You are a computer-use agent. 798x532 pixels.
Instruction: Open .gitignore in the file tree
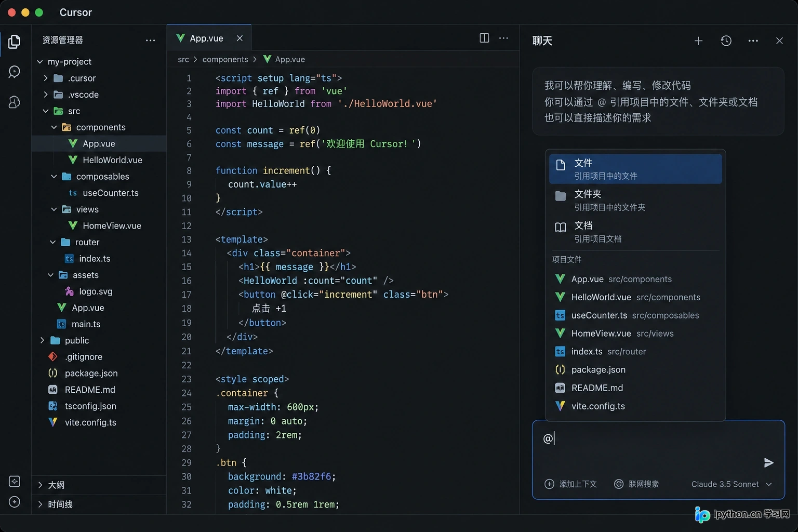[99, 357]
